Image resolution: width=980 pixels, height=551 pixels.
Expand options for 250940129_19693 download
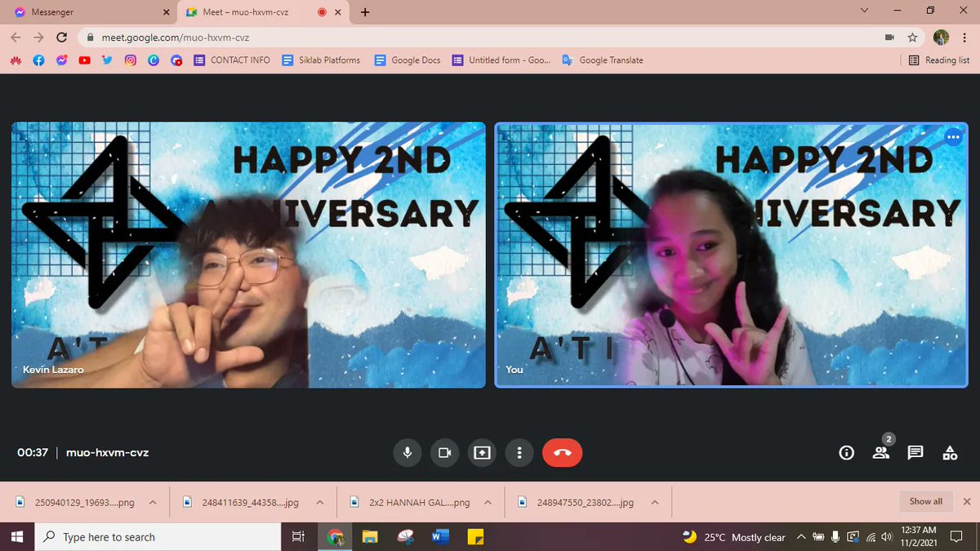tap(153, 503)
